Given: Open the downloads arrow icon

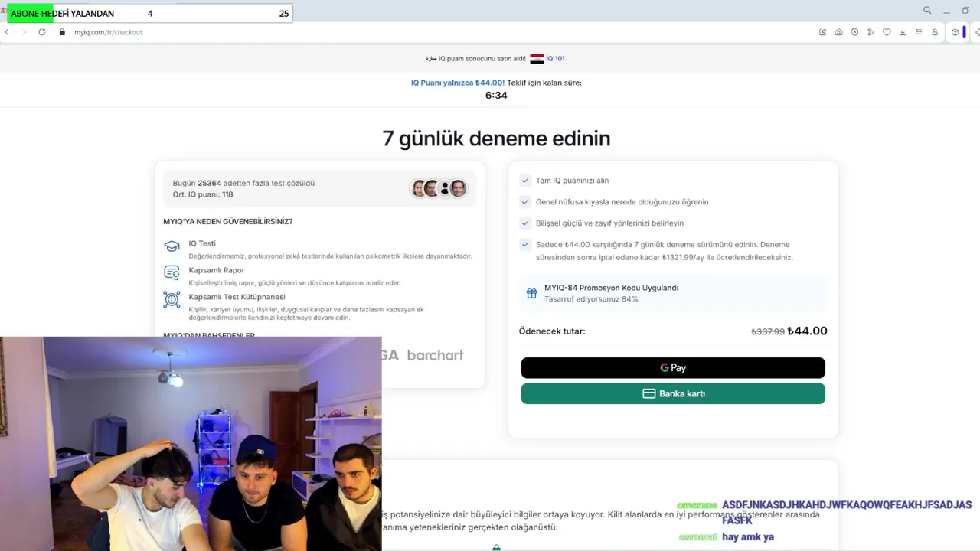Looking at the screenshot, I should point(903,32).
